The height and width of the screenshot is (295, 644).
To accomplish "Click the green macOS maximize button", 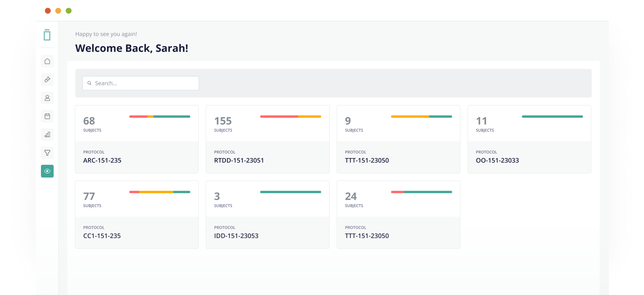I will click(68, 11).
